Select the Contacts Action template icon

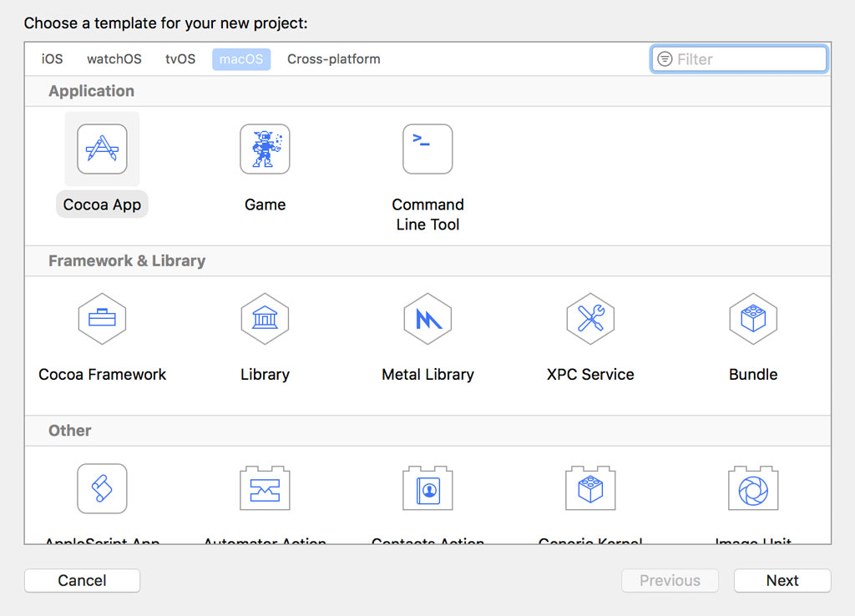pyautogui.click(x=427, y=489)
